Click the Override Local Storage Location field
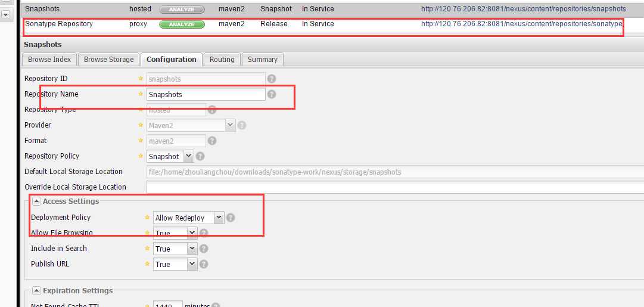Image resolution: width=644 pixels, height=307 pixels. click(395, 187)
